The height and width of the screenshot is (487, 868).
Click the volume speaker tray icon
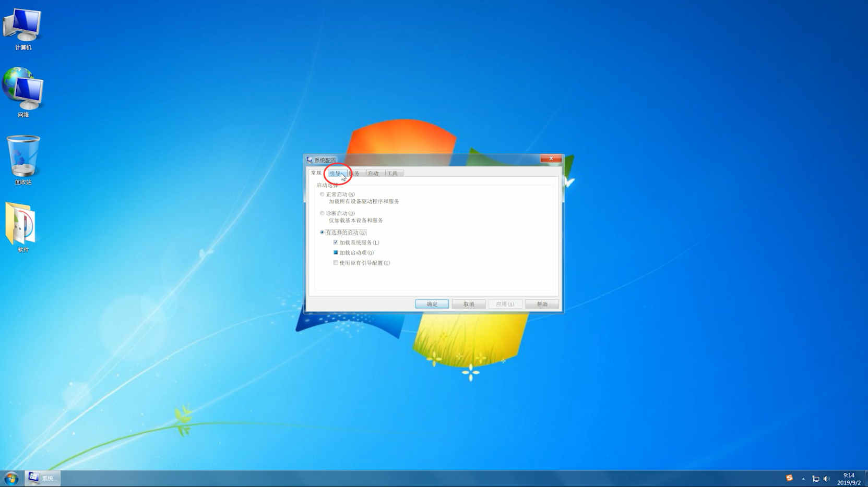[826, 479]
